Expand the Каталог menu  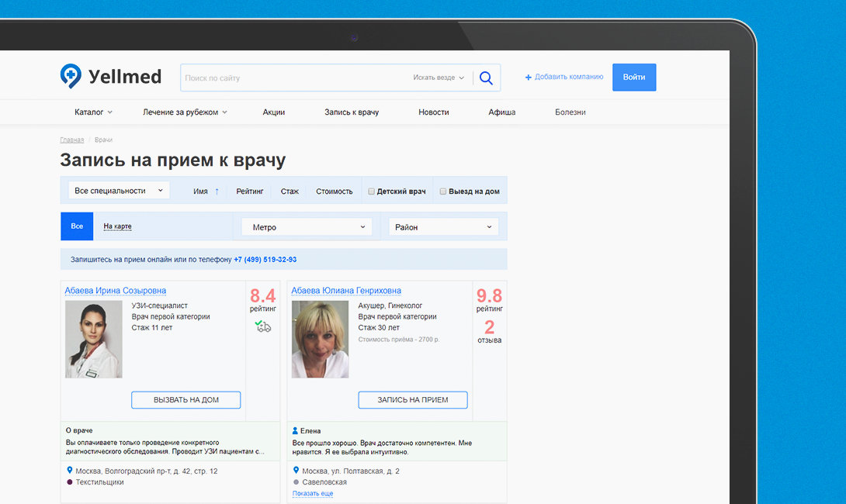point(93,112)
